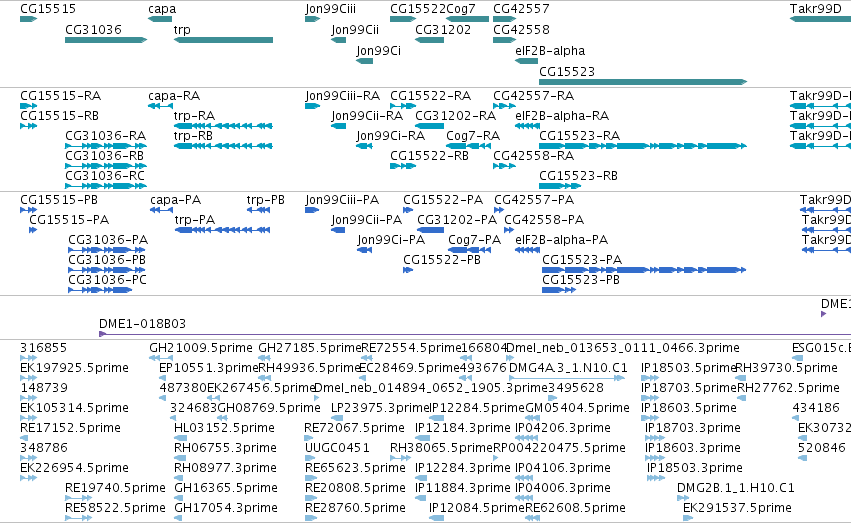Click EST HL03152.5prime

[x=181, y=438]
